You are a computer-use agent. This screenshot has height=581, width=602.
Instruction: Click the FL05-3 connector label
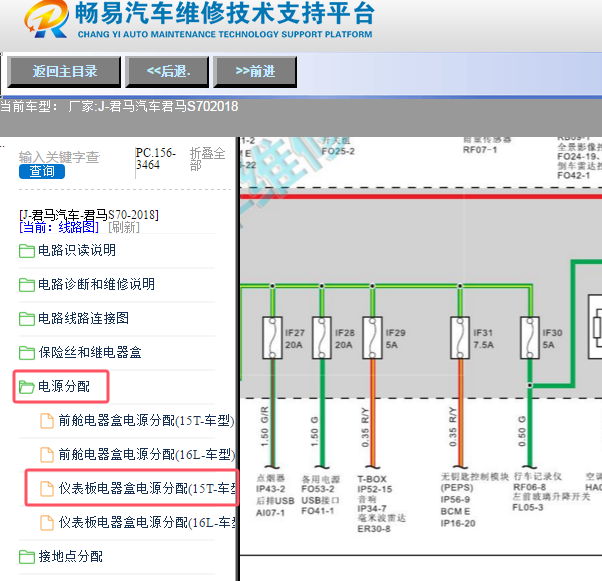point(528,508)
